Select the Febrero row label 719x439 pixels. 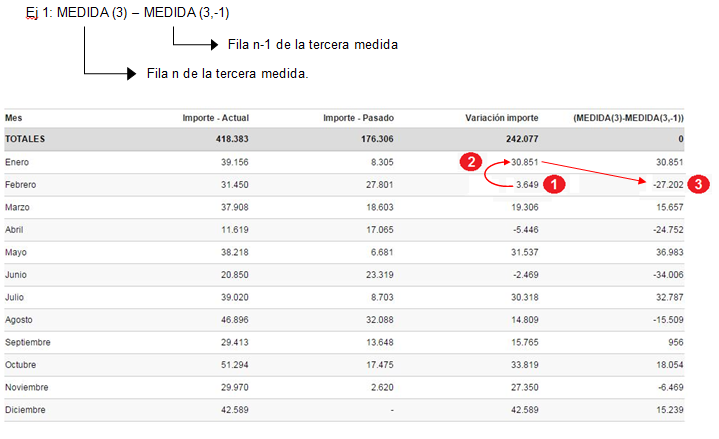(x=21, y=185)
